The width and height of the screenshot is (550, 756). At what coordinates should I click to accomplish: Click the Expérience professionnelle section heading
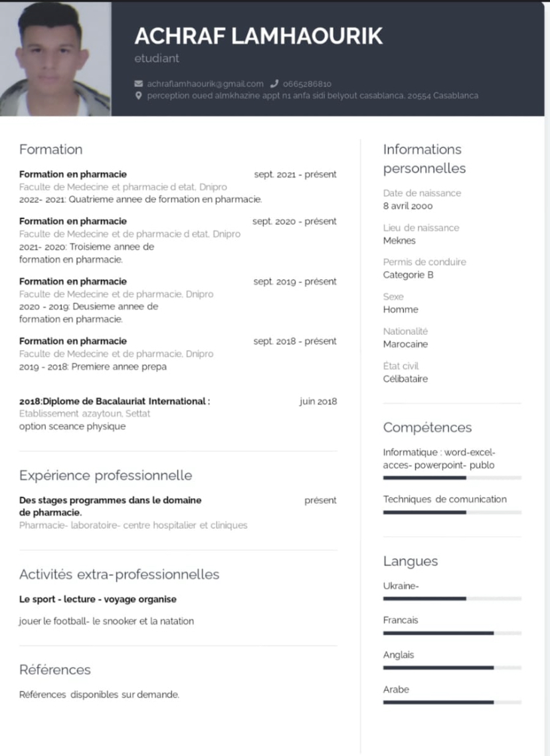[106, 476]
